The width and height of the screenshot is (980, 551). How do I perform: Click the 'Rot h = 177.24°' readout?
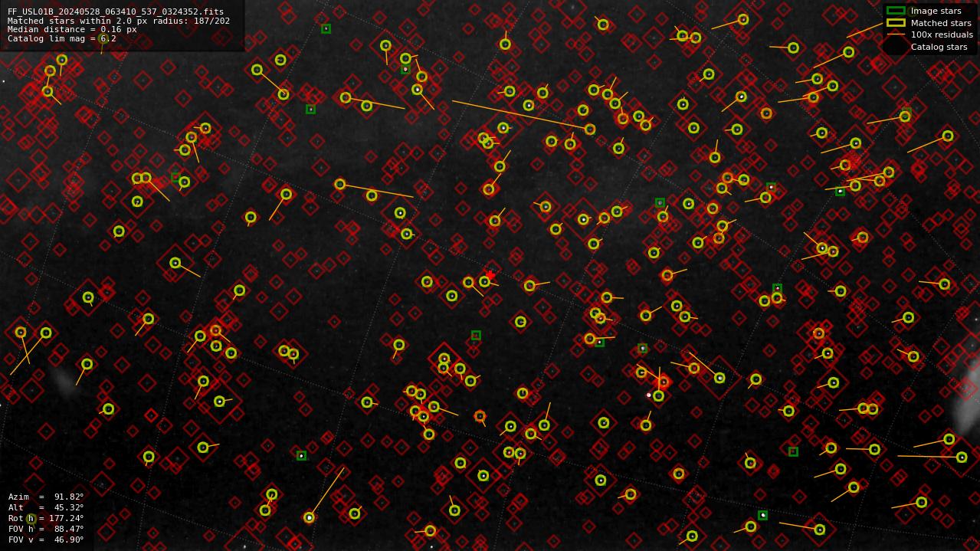[46, 518]
